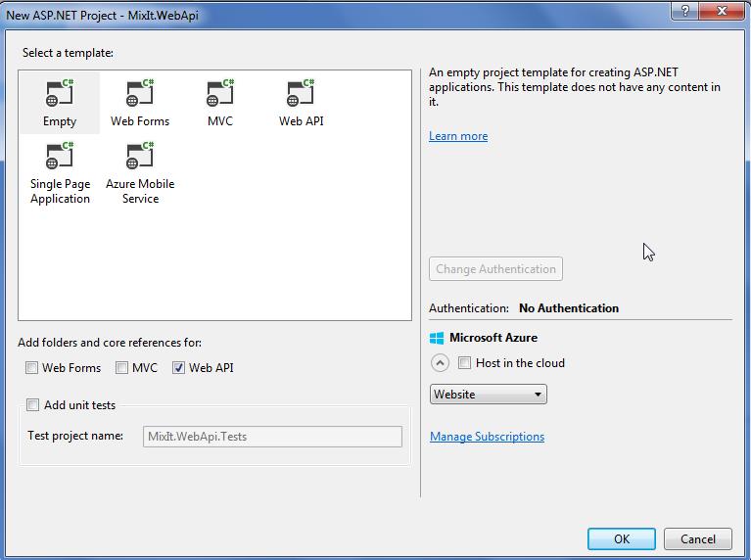
Task: Pick the MVC template icon
Action: (220, 93)
